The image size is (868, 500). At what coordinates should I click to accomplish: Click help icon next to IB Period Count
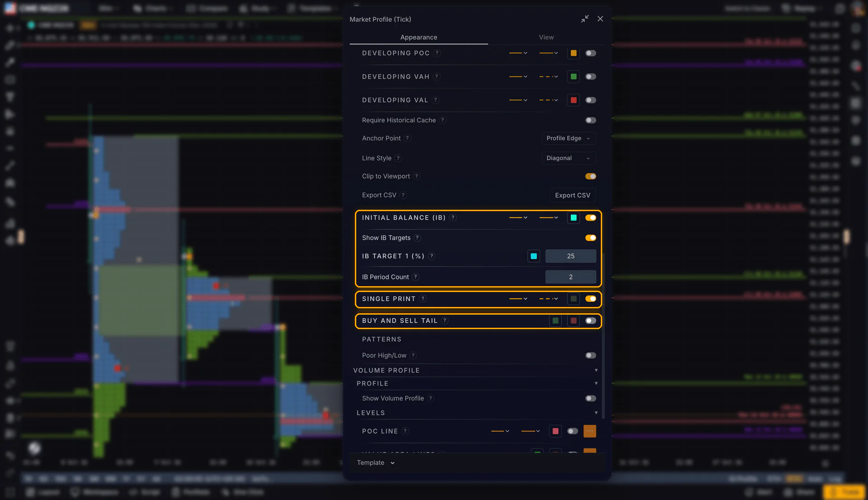coord(416,277)
